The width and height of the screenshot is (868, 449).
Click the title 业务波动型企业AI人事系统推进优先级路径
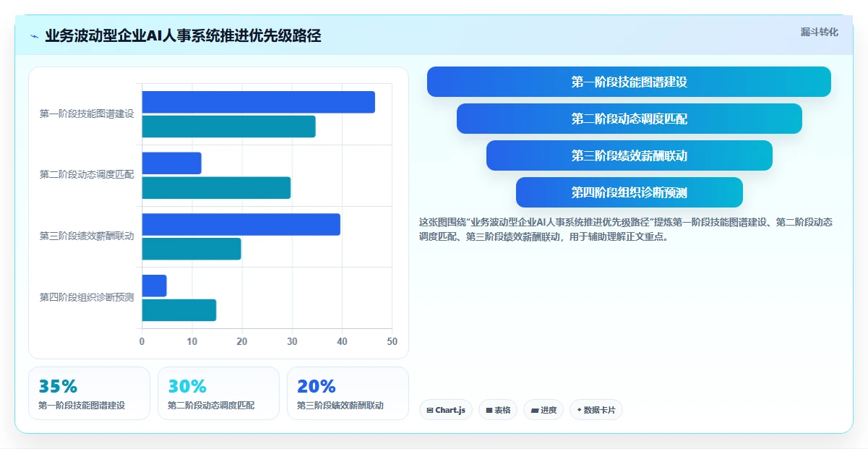pos(183,36)
